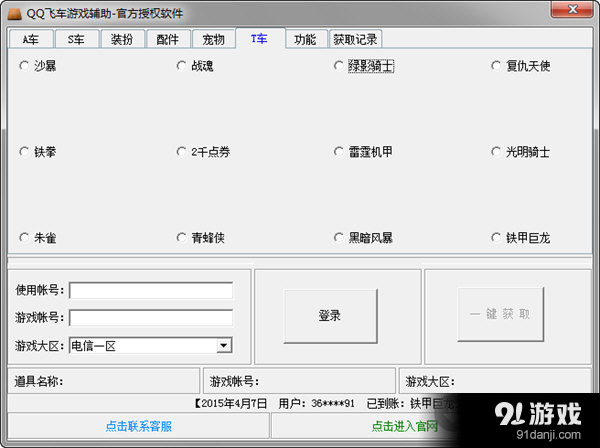Click the app icon in title bar
The image size is (600, 448).
[x=15, y=14]
